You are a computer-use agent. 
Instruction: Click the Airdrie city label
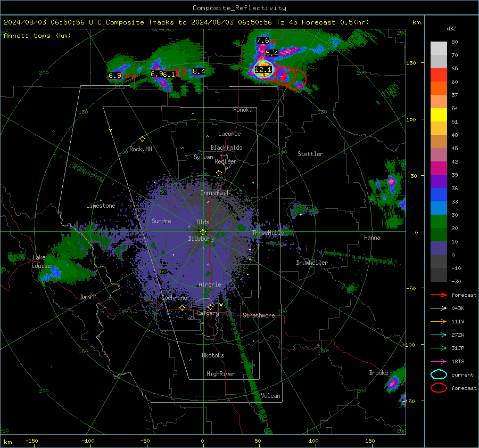pos(210,284)
